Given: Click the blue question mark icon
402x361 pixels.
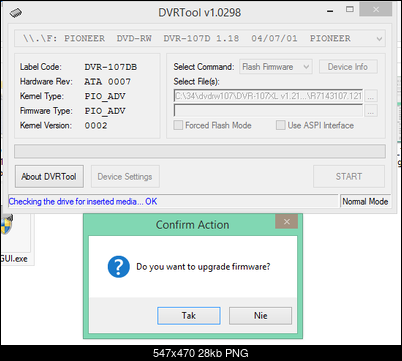Looking at the screenshot, I should coord(118,267).
